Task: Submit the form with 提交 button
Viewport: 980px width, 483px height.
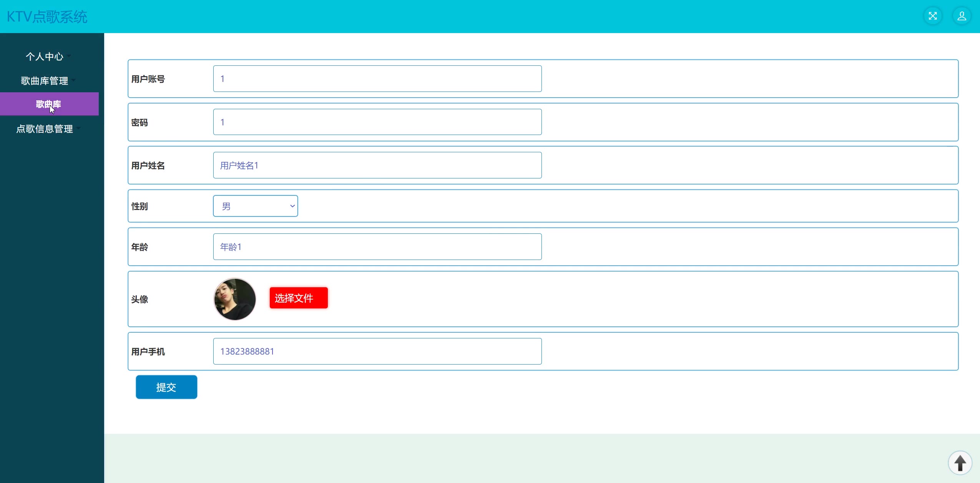Action: point(166,387)
